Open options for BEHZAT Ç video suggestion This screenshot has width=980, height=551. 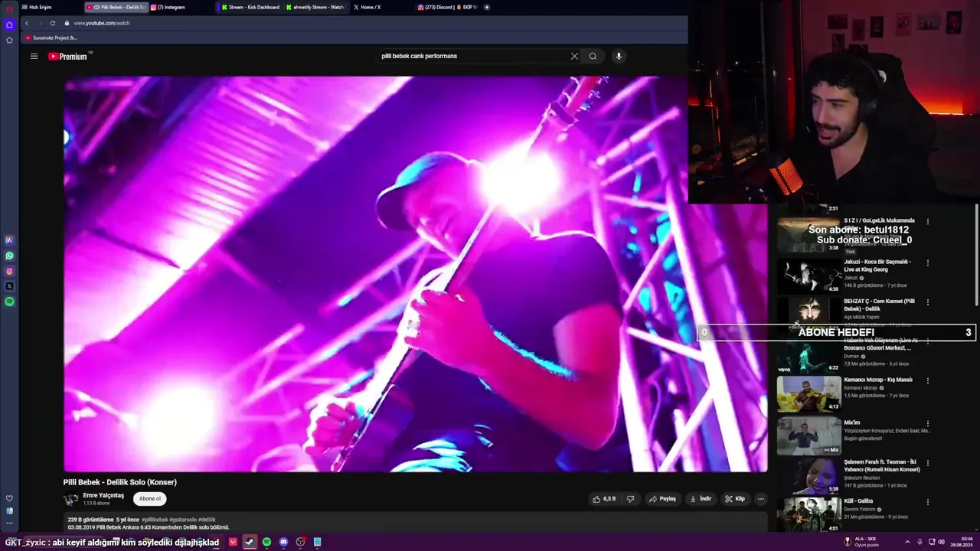[927, 302]
